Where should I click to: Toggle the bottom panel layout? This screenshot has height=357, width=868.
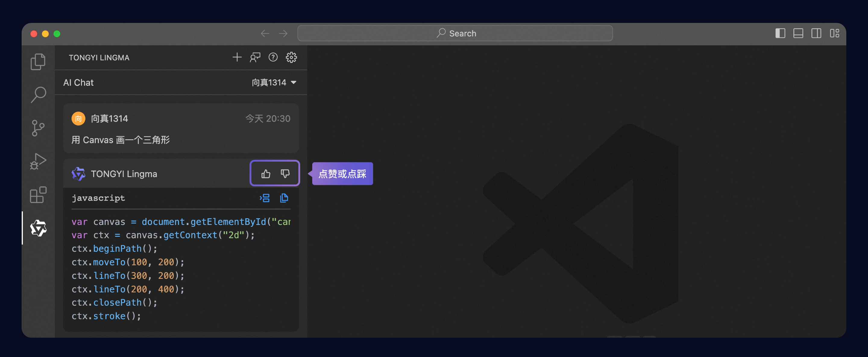pos(798,33)
